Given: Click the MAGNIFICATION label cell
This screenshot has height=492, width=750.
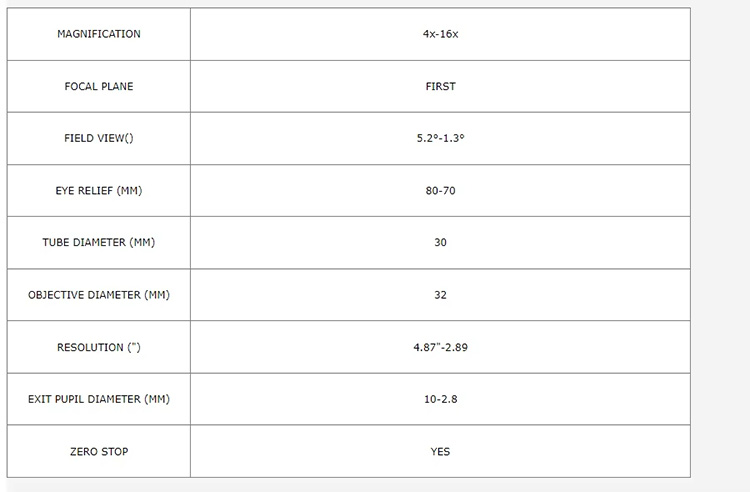Looking at the screenshot, I should (98, 34).
